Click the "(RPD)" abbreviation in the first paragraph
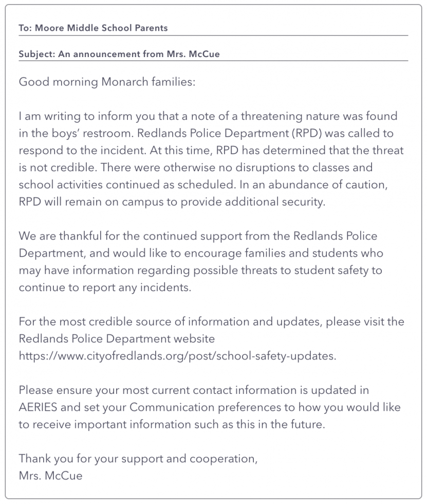 point(305,134)
